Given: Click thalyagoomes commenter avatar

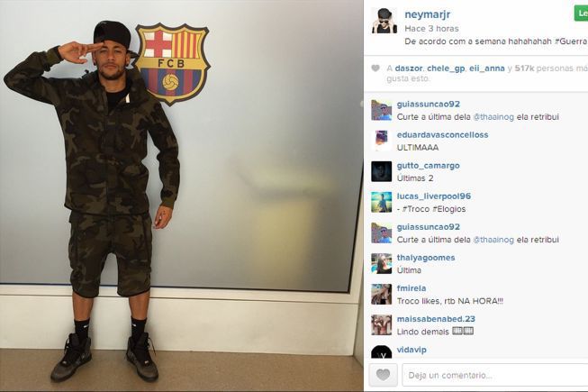Looking at the screenshot, I should 382,263.
